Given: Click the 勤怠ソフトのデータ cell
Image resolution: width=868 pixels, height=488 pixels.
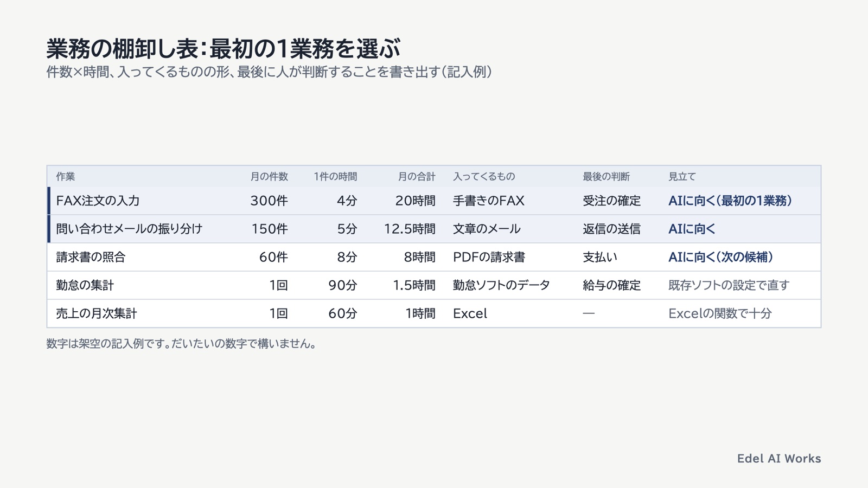Looking at the screenshot, I should pyautogui.click(x=501, y=285).
